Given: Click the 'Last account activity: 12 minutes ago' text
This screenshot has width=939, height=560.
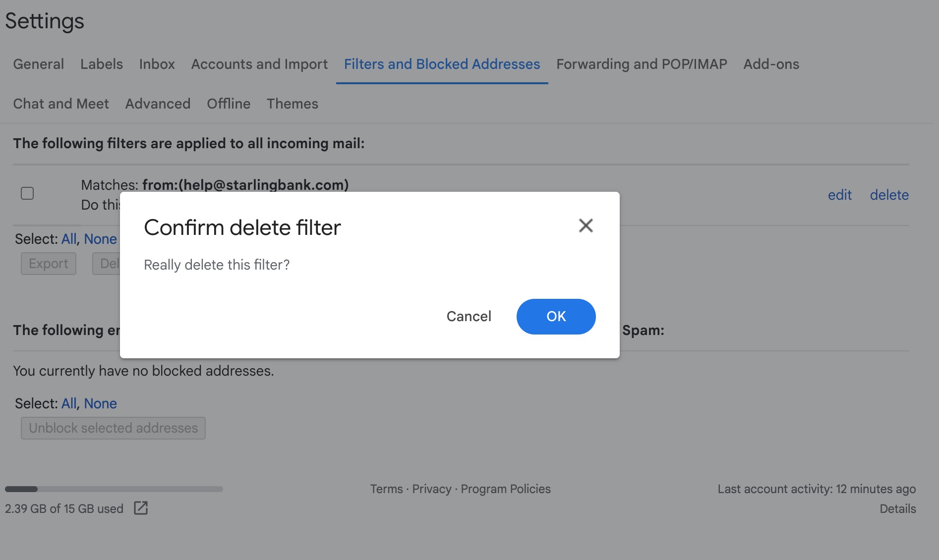Looking at the screenshot, I should [x=817, y=489].
